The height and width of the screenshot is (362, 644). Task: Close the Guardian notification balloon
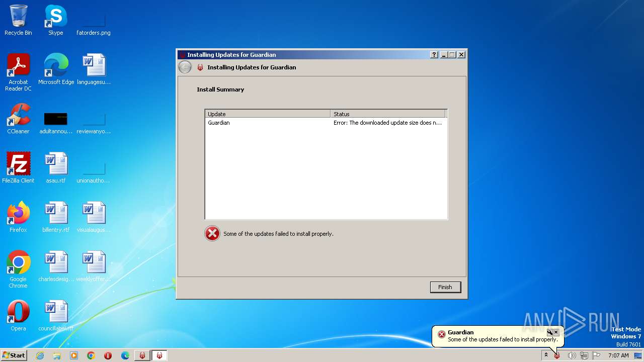(556, 332)
